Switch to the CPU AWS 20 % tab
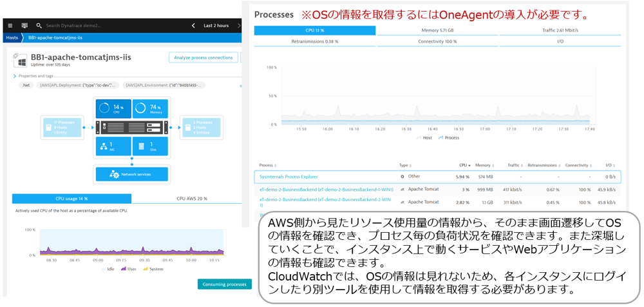This screenshot has height=307, width=644. (x=191, y=199)
